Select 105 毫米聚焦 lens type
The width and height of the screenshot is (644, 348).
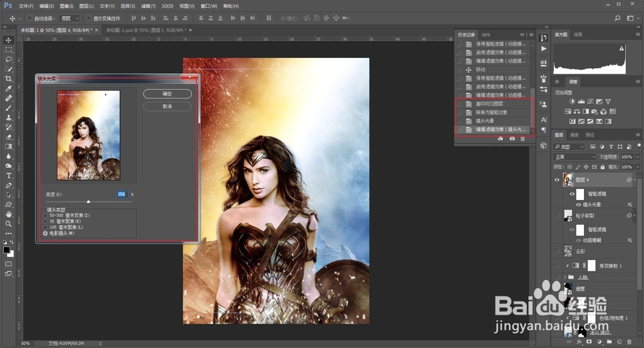pyautogui.click(x=46, y=227)
